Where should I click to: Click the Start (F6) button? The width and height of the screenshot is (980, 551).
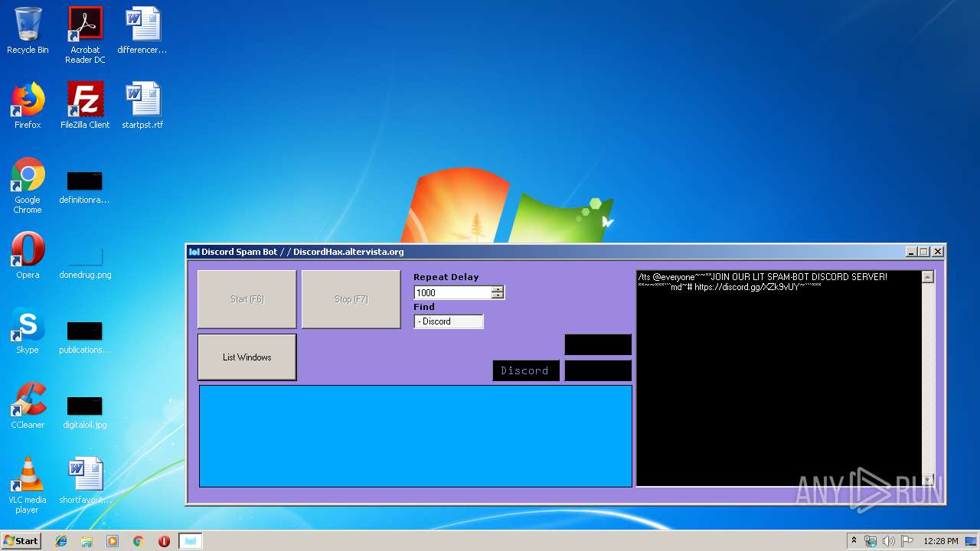[x=247, y=299]
